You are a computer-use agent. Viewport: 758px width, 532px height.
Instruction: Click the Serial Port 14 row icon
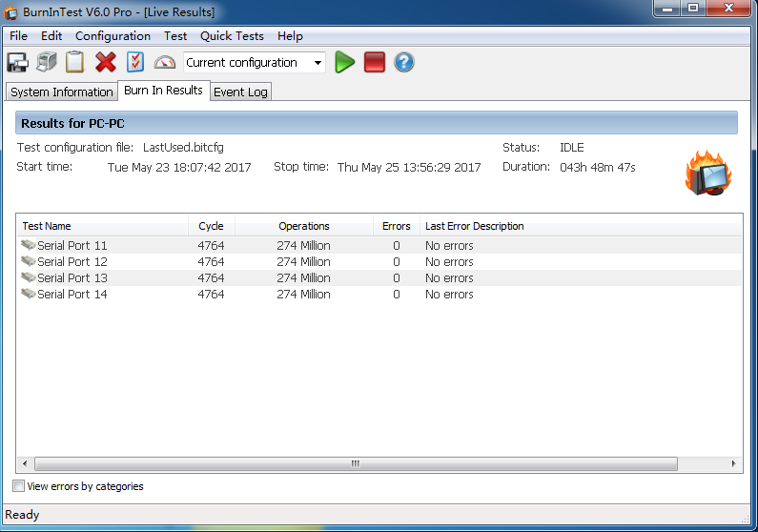[x=28, y=294]
